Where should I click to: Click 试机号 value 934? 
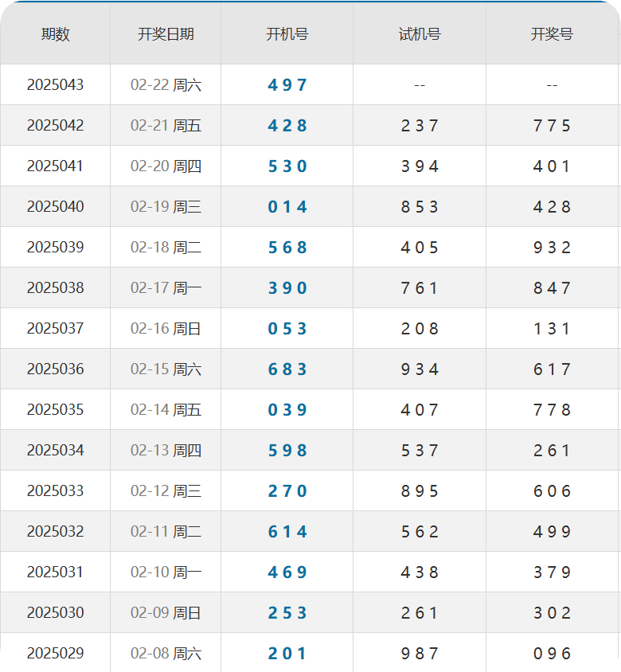point(420,369)
